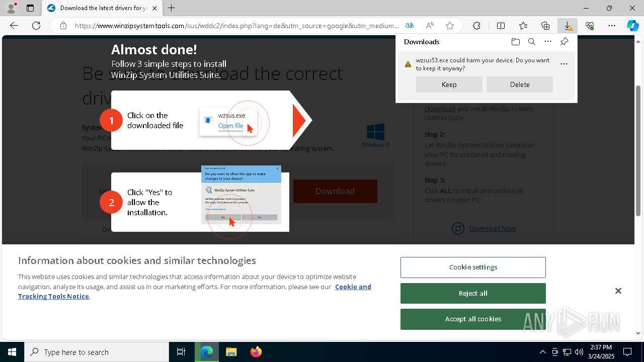Click the 'Almost done!' heading

154,49
